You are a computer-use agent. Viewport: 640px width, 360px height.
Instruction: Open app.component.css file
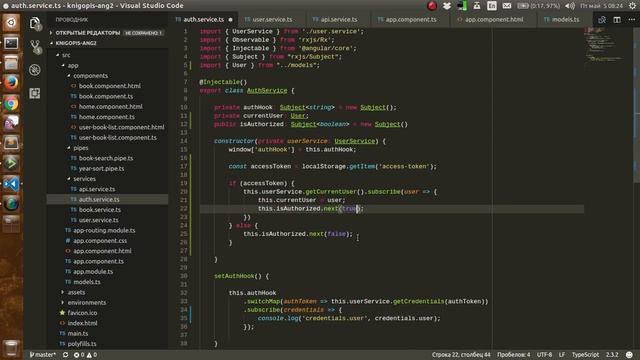click(x=100, y=240)
